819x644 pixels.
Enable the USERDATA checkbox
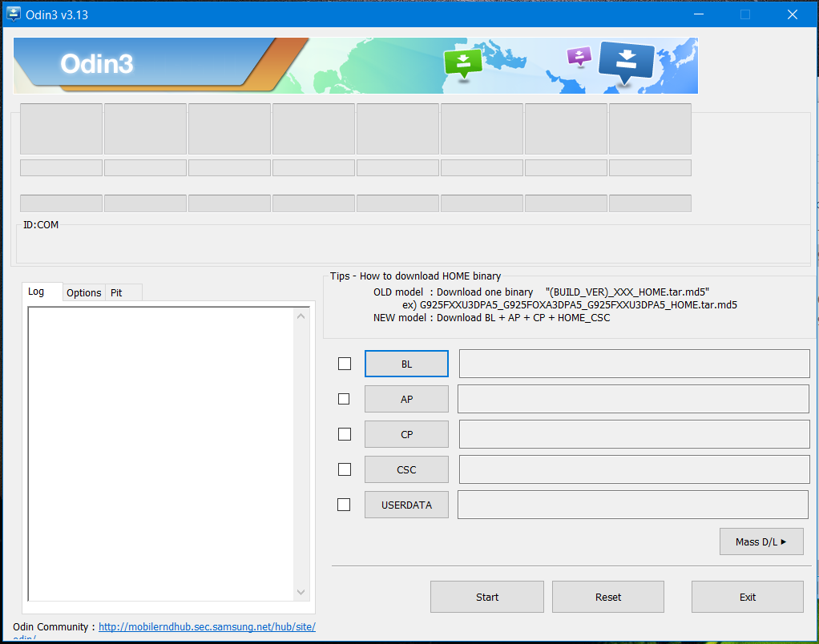pyautogui.click(x=345, y=505)
